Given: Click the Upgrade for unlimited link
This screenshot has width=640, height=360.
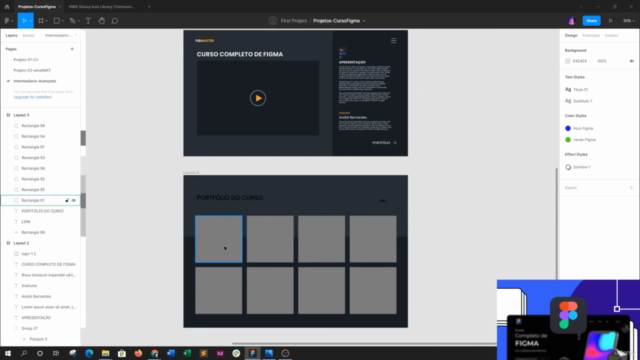Looking at the screenshot, I should pyautogui.click(x=33, y=97).
